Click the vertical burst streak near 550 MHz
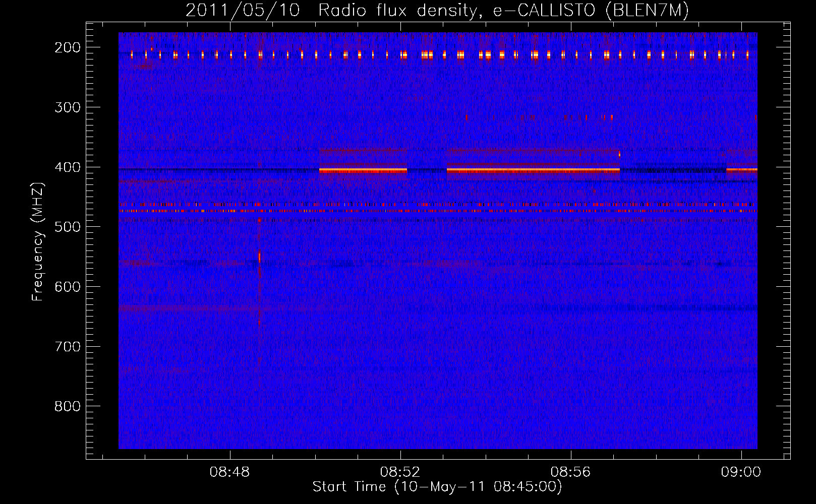 click(259, 257)
